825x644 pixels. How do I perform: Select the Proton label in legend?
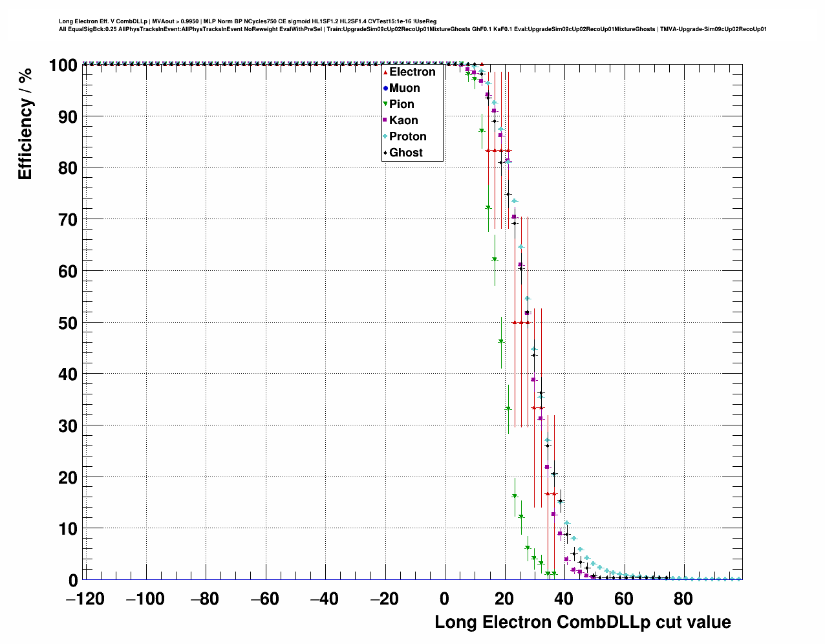[407, 136]
